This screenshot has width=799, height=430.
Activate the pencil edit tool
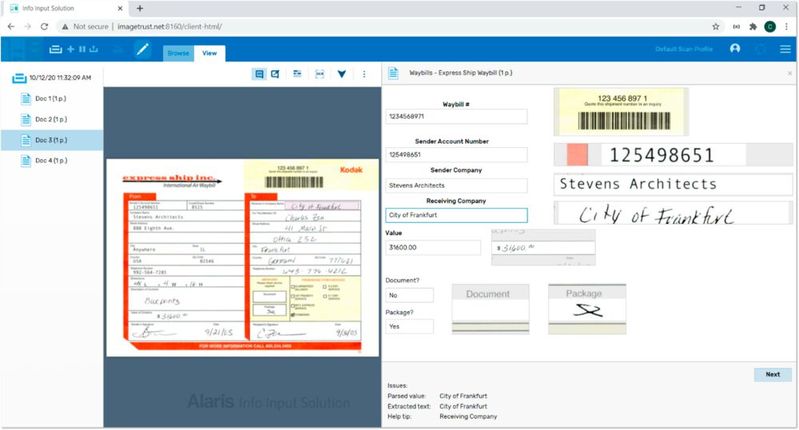142,49
